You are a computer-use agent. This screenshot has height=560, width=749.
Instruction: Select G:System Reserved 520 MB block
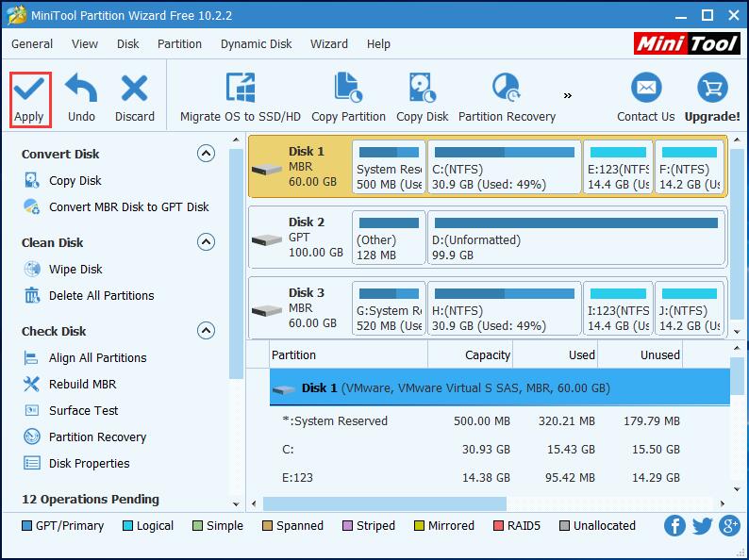[389, 308]
